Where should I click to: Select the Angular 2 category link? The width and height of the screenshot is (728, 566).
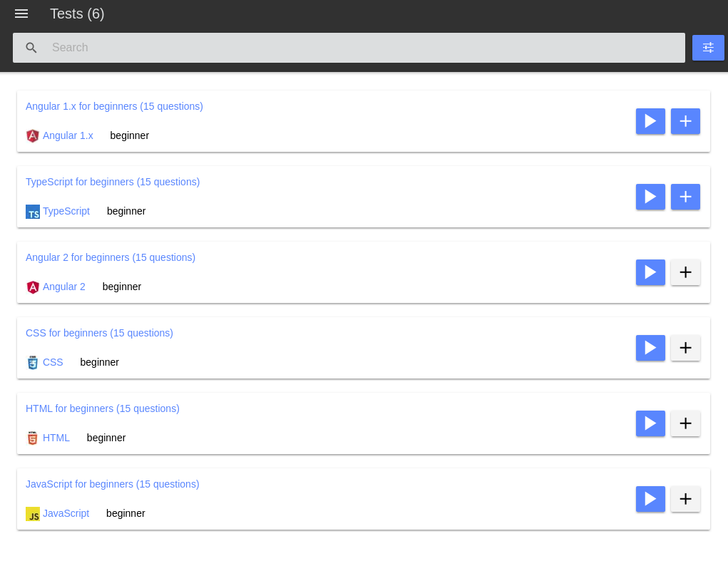pos(64,287)
